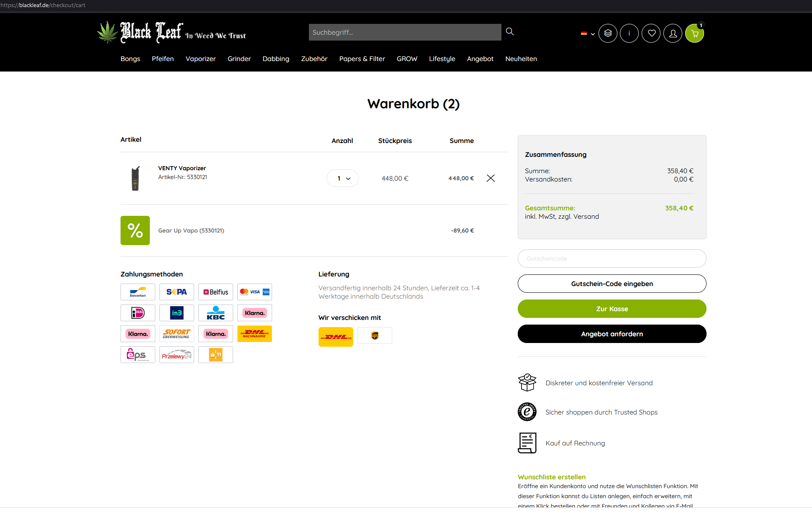Open the shopping cart icon
This screenshot has height=517, width=812.
(694, 33)
